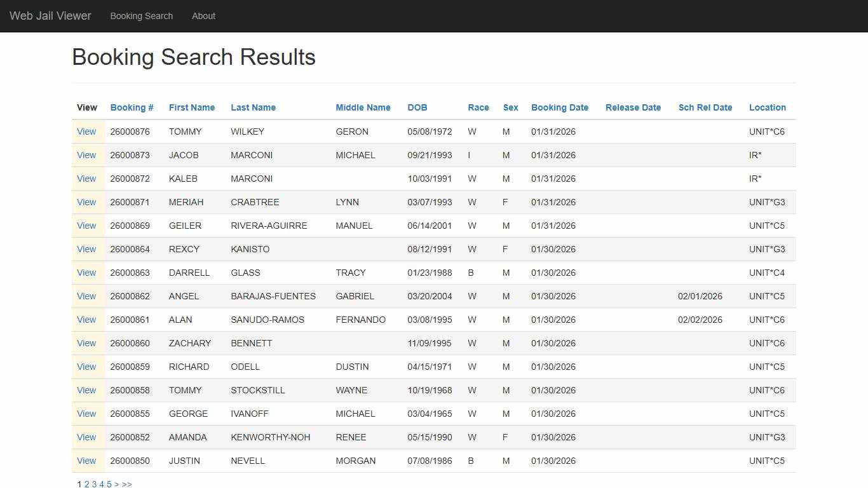Open the About page
Image resolution: width=868 pixels, height=488 pixels.
tap(203, 16)
